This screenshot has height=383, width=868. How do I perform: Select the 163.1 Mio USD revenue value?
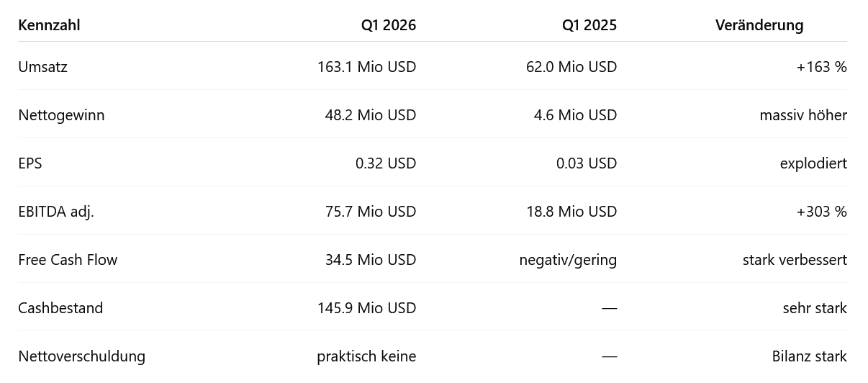click(366, 67)
